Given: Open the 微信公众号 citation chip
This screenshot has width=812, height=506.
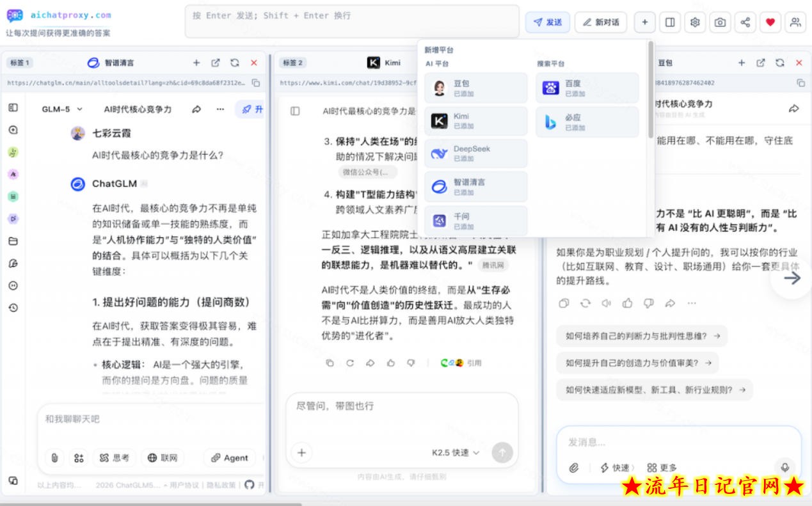Looking at the screenshot, I should pos(367,171).
